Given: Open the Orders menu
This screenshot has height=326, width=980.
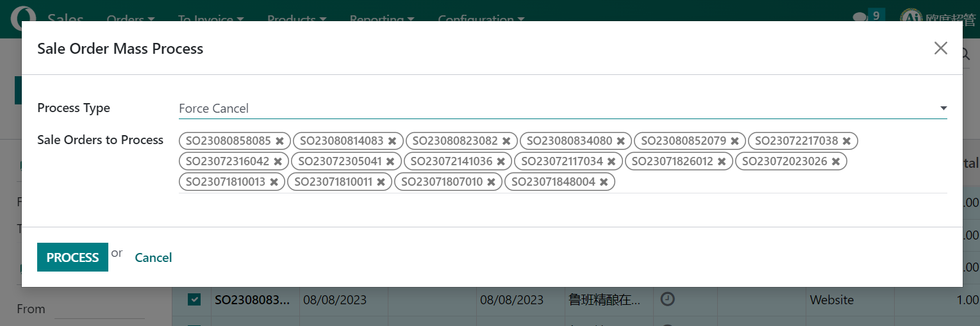Looking at the screenshot, I should click(131, 19).
